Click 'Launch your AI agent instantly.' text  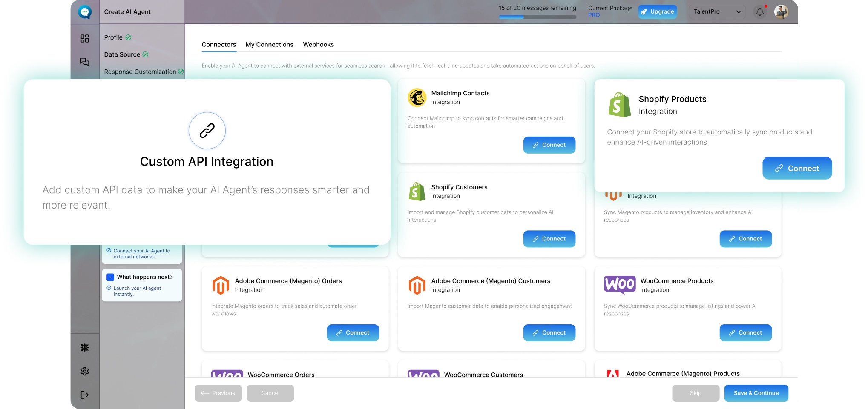pyautogui.click(x=137, y=291)
